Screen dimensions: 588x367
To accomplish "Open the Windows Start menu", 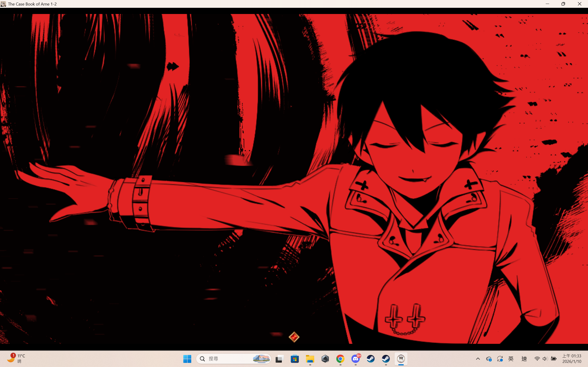I will point(187,359).
